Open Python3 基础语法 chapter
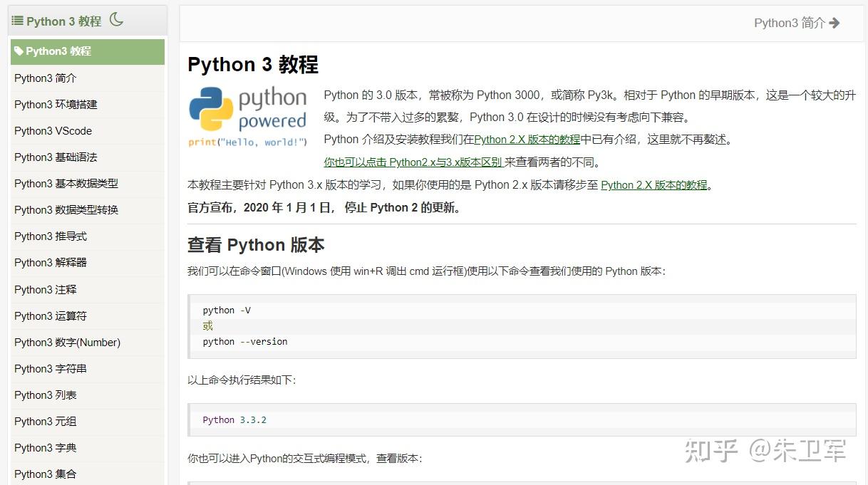This screenshot has width=868, height=485. pyautogui.click(x=56, y=157)
